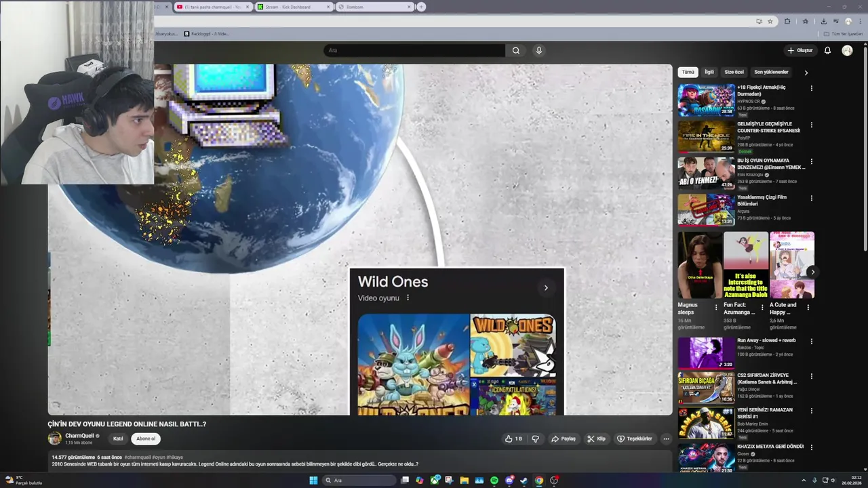Open options for CS2 Sıfırdan Zirveye video

click(x=811, y=376)
